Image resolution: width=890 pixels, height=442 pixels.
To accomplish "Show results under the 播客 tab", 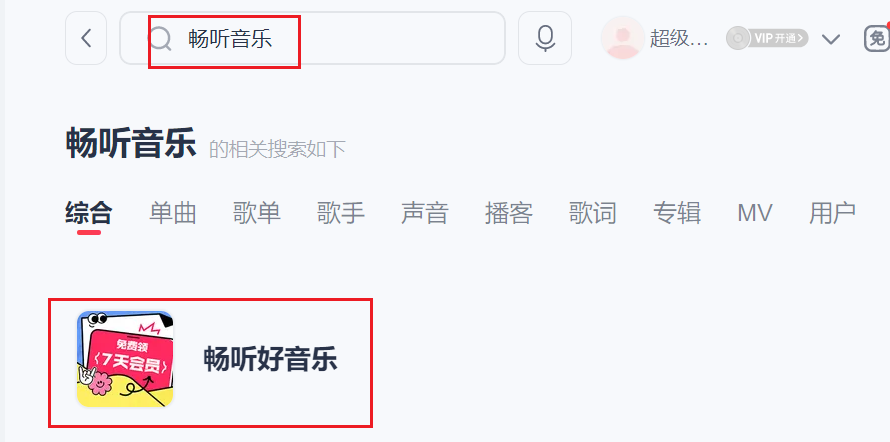I will 509,213.
